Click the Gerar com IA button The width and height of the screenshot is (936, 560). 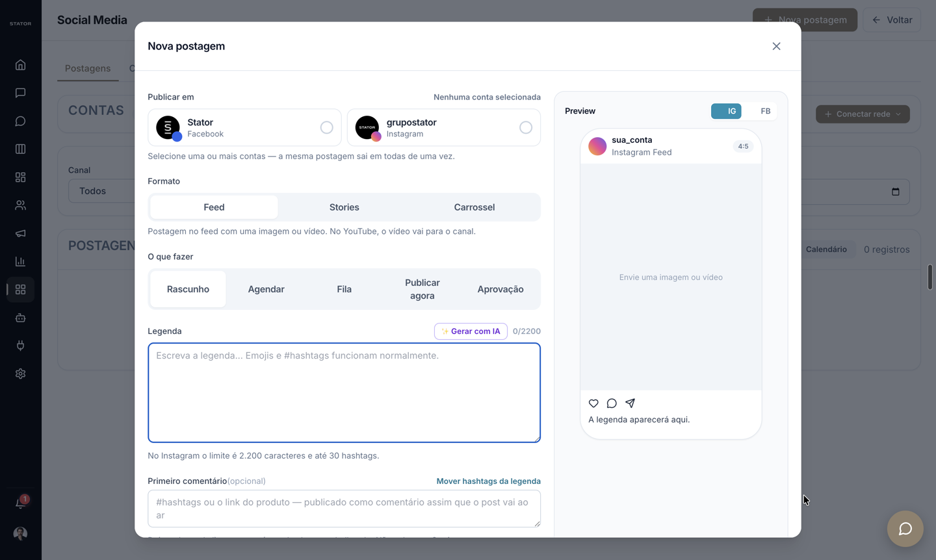pyautogui.click(x=471, y=331)
